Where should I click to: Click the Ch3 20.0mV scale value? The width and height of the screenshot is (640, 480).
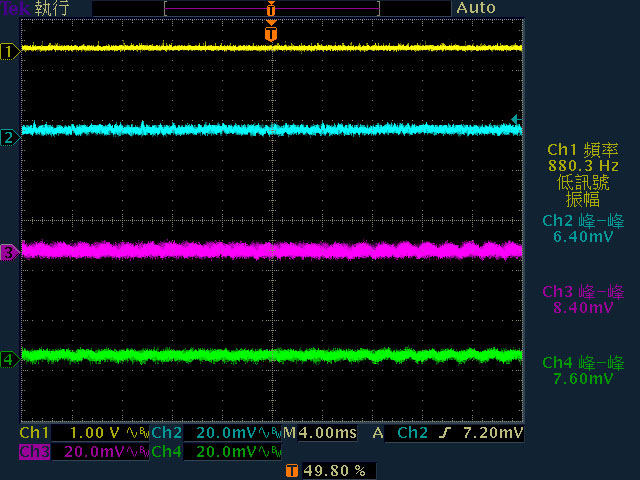[94, 452]
